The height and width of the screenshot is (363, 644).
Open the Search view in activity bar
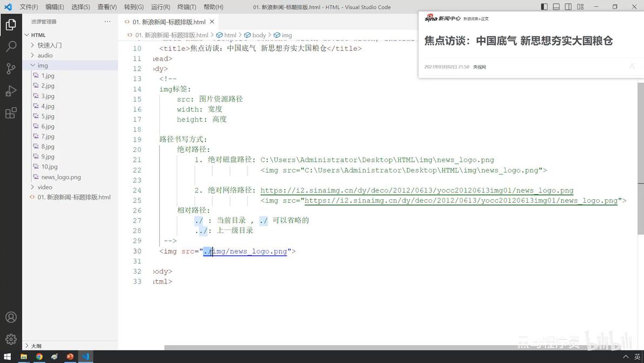click(x=11, y=46)
